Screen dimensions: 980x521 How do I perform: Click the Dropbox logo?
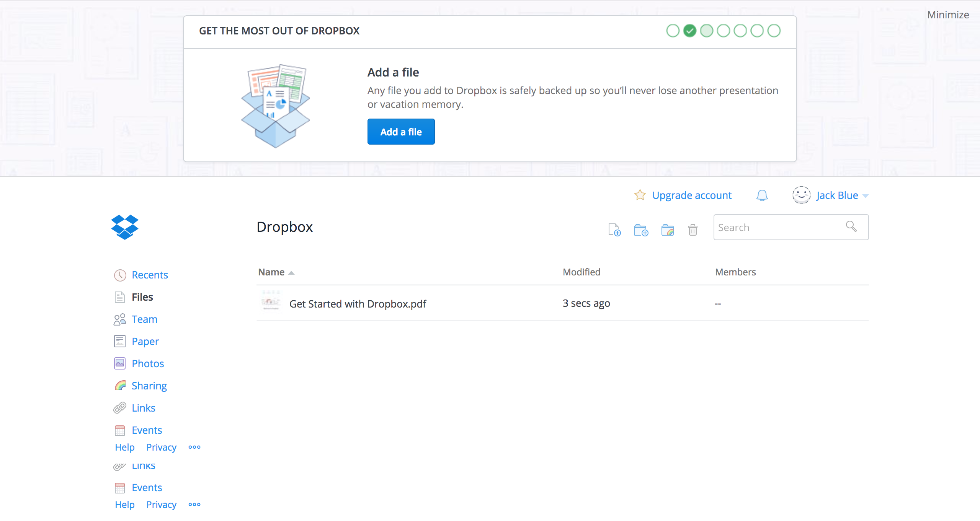coord(125,227)
